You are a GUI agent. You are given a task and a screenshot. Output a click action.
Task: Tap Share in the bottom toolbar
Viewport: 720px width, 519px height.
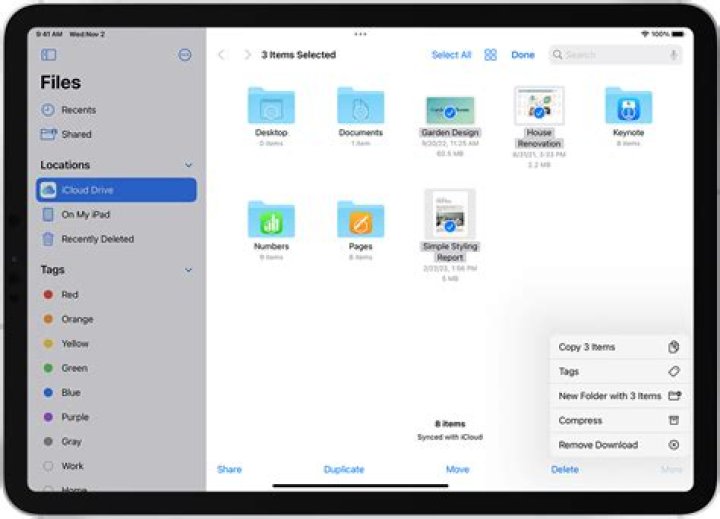tap(229, 469)
